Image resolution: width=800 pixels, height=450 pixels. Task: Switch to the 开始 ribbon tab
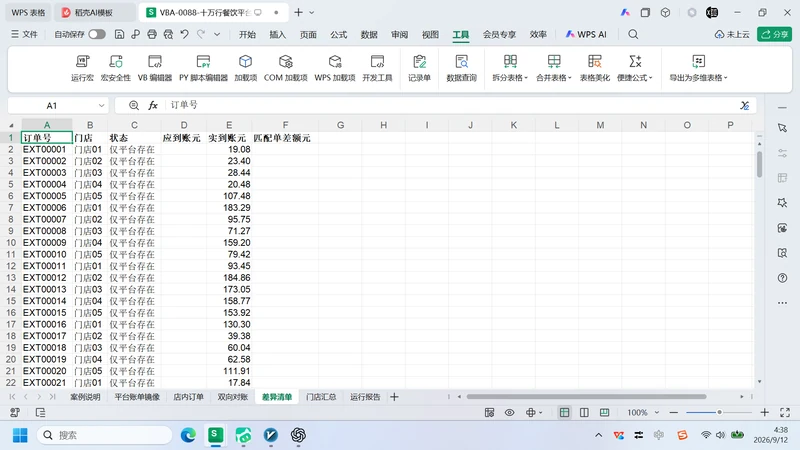(247, 34)
